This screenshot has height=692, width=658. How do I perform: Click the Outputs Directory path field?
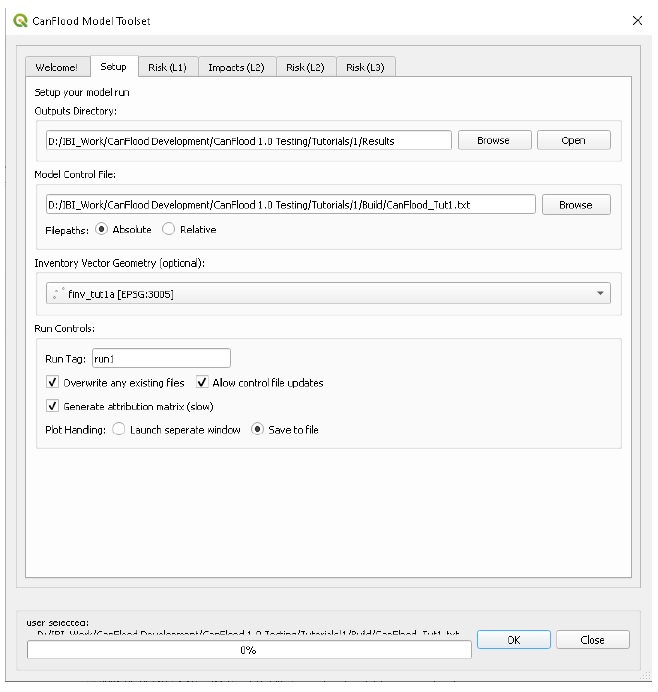(x=248, y=140)
